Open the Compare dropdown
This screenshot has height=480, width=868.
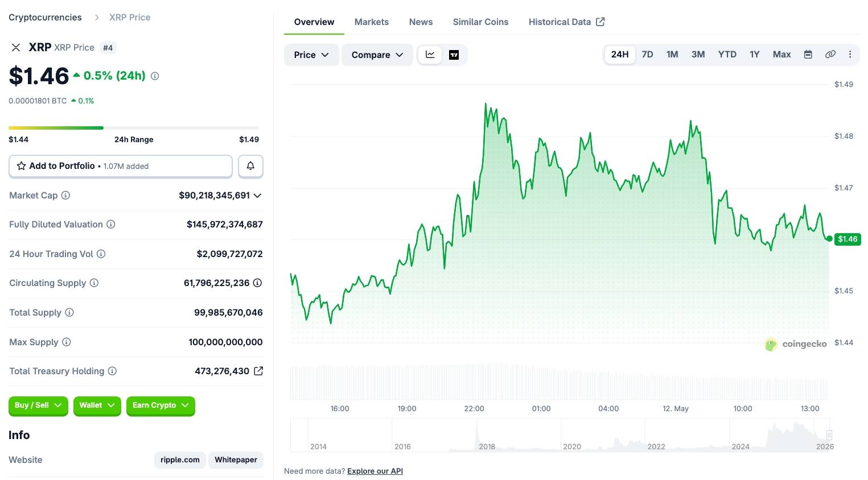[x=377, y=55]
